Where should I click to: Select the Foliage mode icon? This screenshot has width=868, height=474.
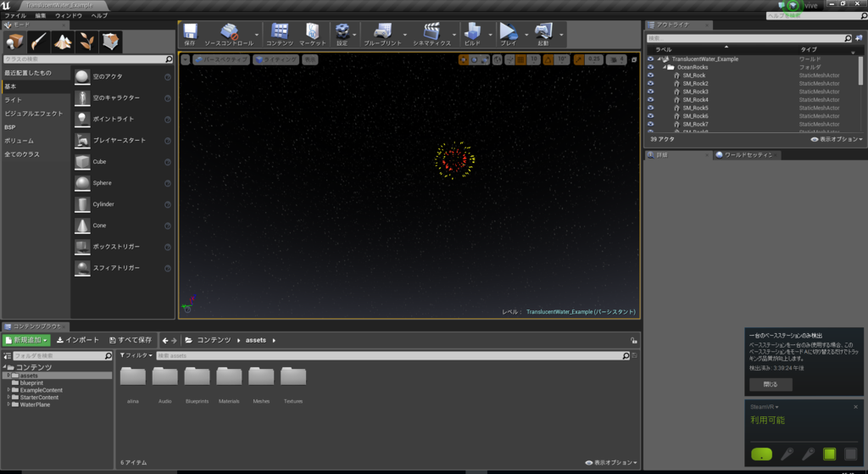point(86,42)
